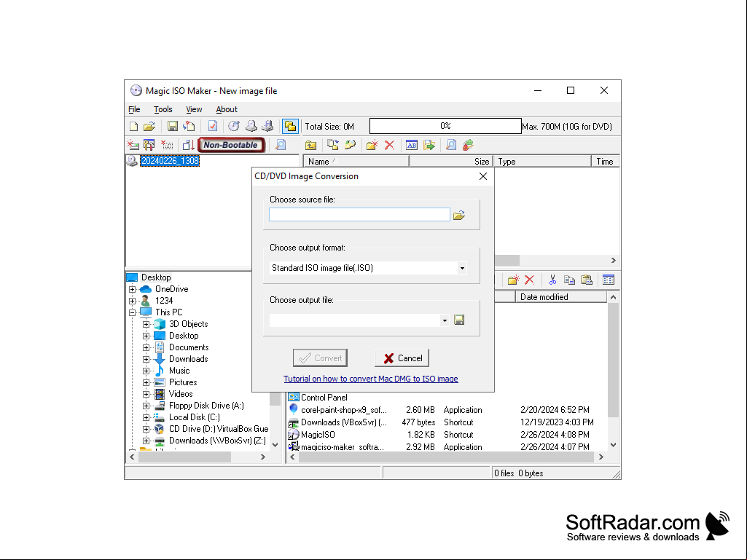747x560 pixels.
Task: Click the Name column header
Action: point(356,162)
